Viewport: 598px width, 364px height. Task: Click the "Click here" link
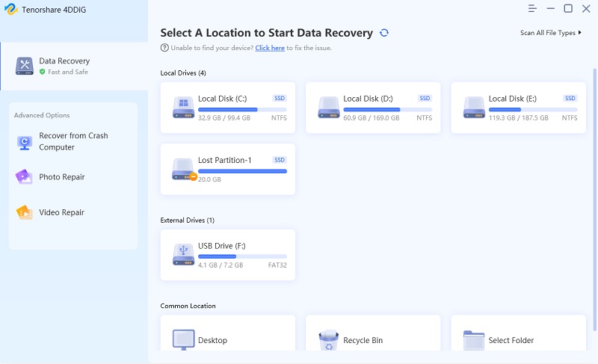pyautogui.click(x=269, y=48)
